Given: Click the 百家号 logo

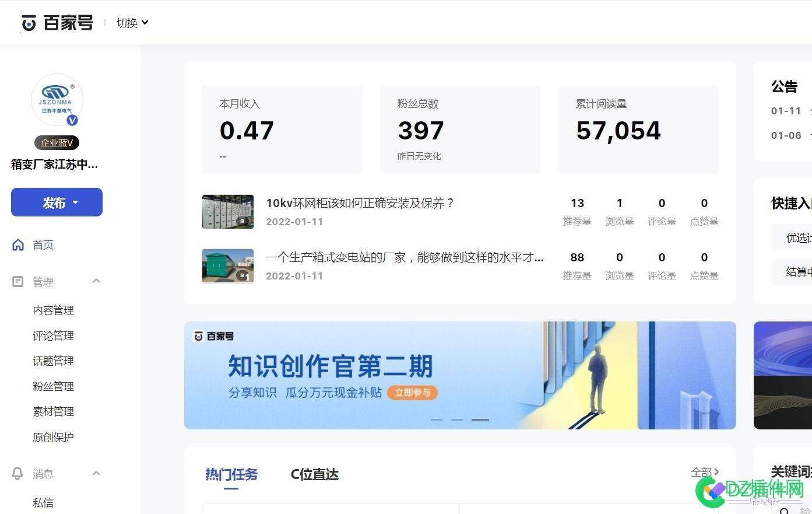Looking at the screenshot, I should click(57, 23).
